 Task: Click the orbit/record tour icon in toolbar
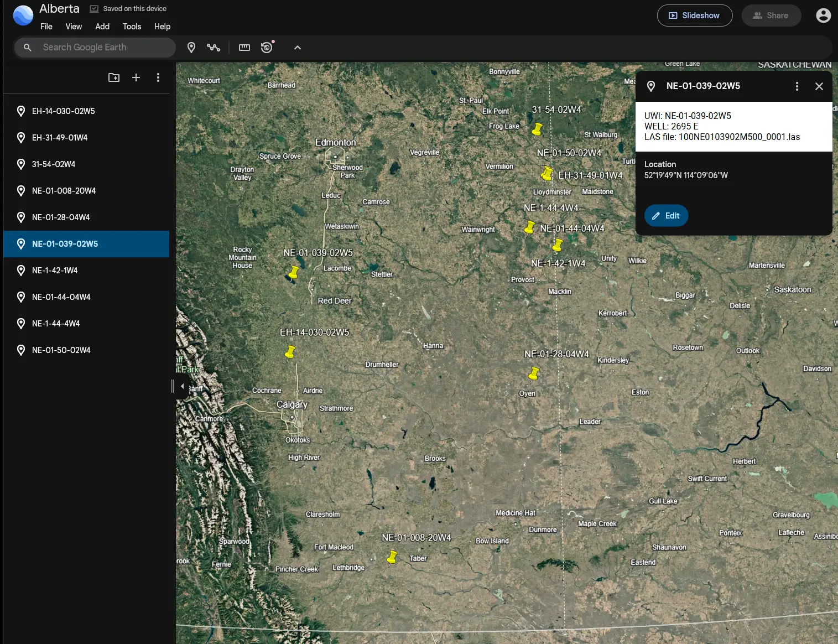[x=267, y=47]
